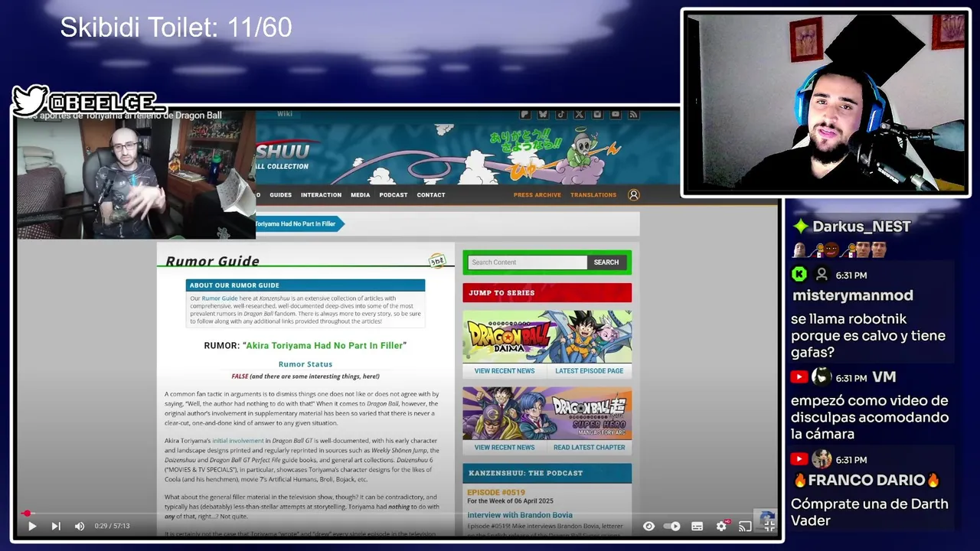Screen dimensions: 980x551
Task: Open LATEST EPISODE PAGE link
Action: click(590, 371)
